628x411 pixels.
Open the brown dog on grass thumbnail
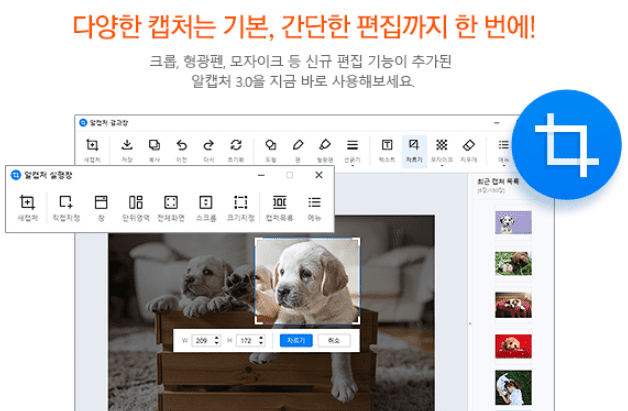point(513,263)
